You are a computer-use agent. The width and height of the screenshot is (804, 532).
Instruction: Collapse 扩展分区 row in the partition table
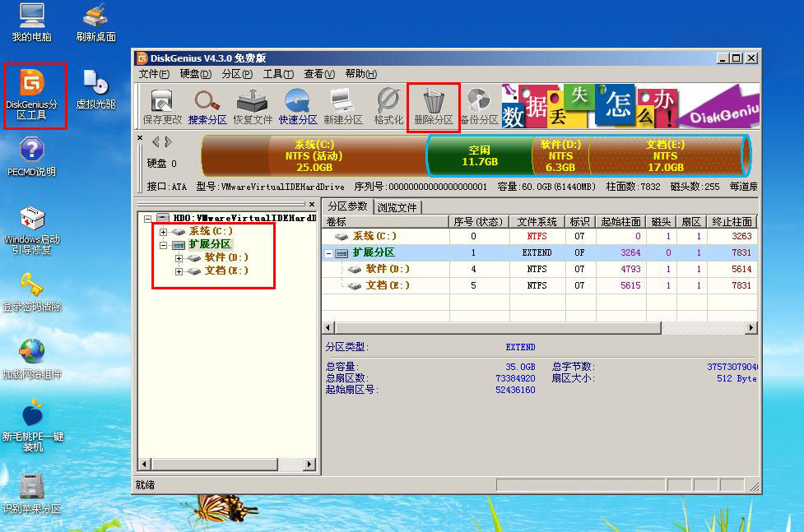click(328, 253)
